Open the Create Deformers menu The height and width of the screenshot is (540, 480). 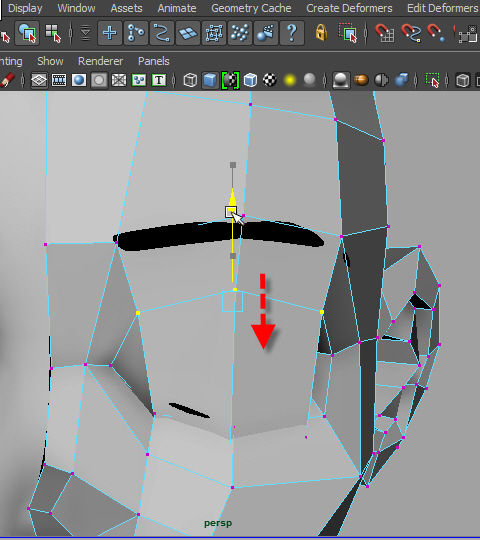click(349, 8)
